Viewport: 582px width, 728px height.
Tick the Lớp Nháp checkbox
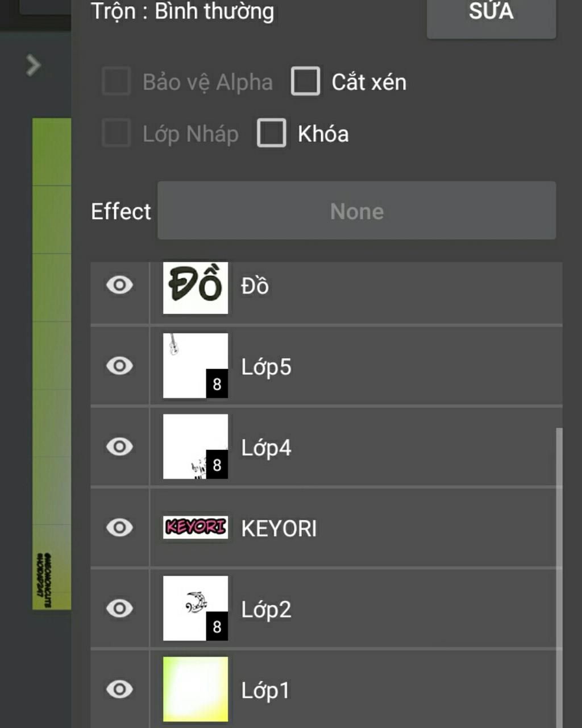[x=117, y=133]
